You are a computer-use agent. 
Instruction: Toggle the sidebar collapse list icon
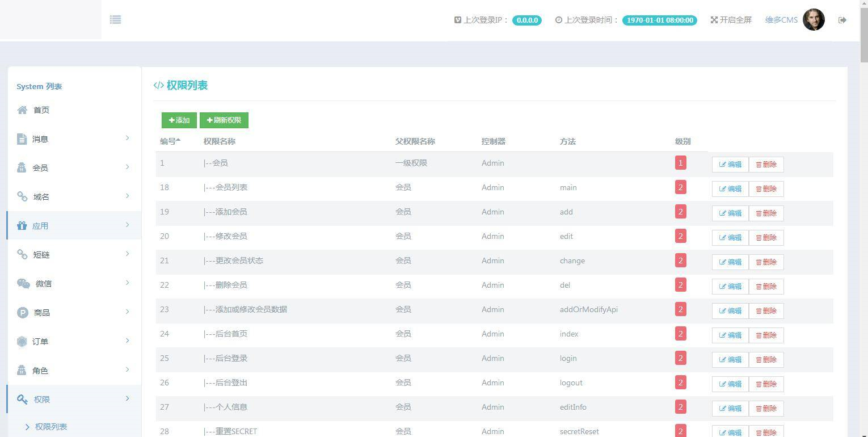(x=116, y=19)
